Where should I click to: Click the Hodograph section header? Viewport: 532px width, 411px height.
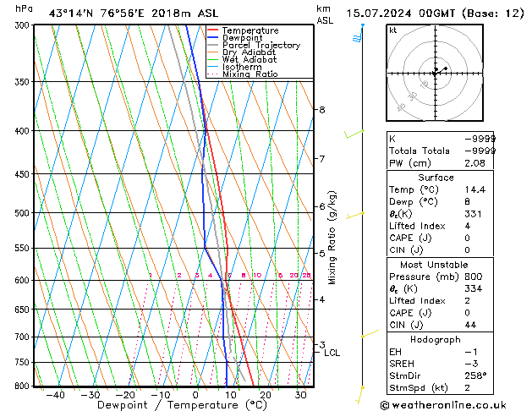tap(436, 339)
